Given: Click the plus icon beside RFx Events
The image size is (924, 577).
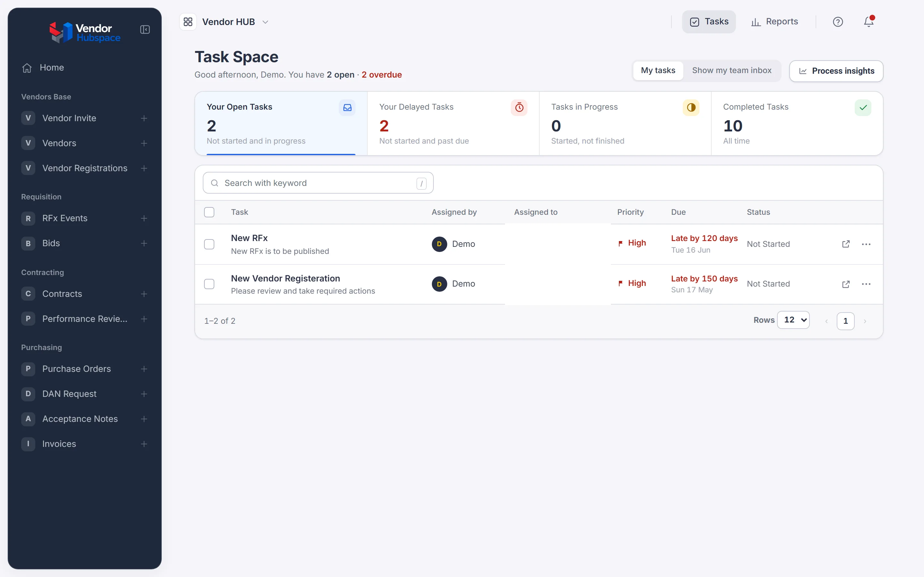Looking at the screenshot, I should click(144, 218).
